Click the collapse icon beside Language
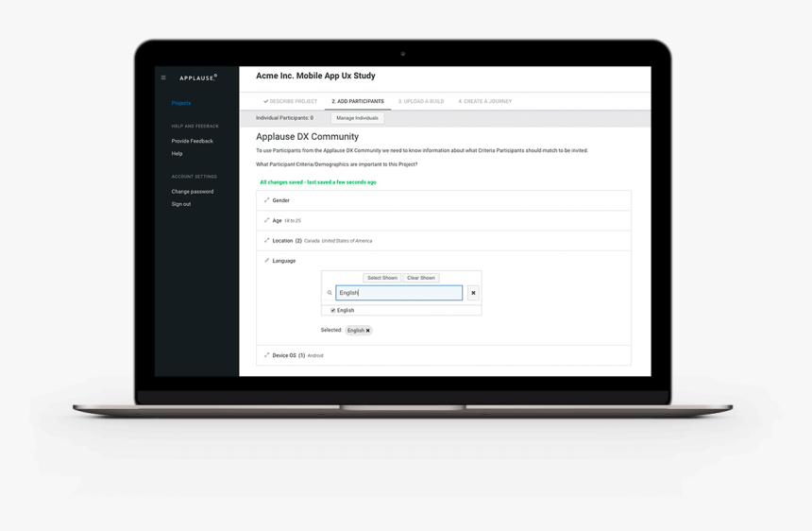 click(266, 261)
